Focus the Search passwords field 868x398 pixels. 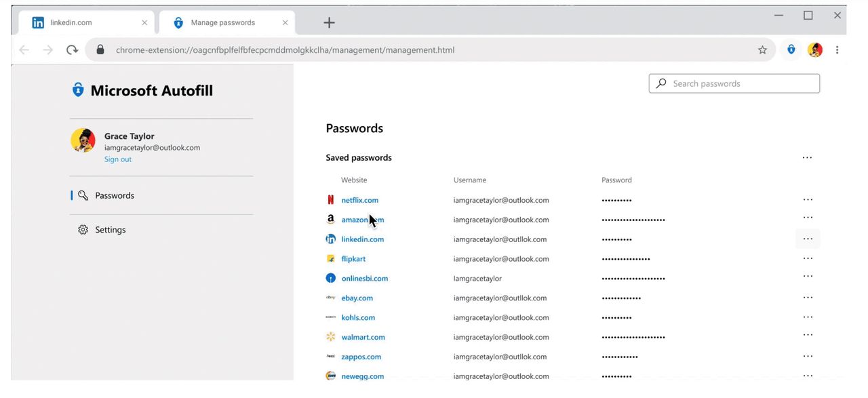coord(734,83)
